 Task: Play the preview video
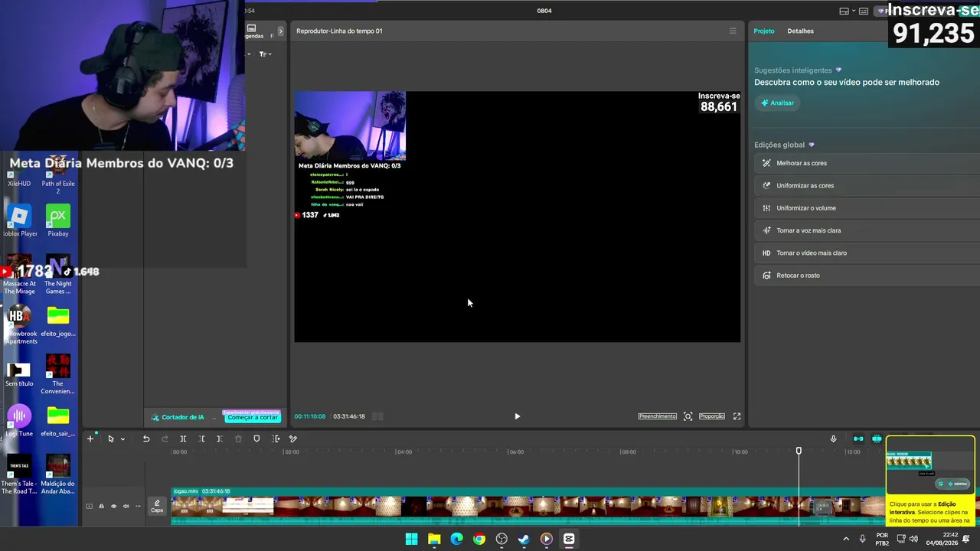pos(517,416)
